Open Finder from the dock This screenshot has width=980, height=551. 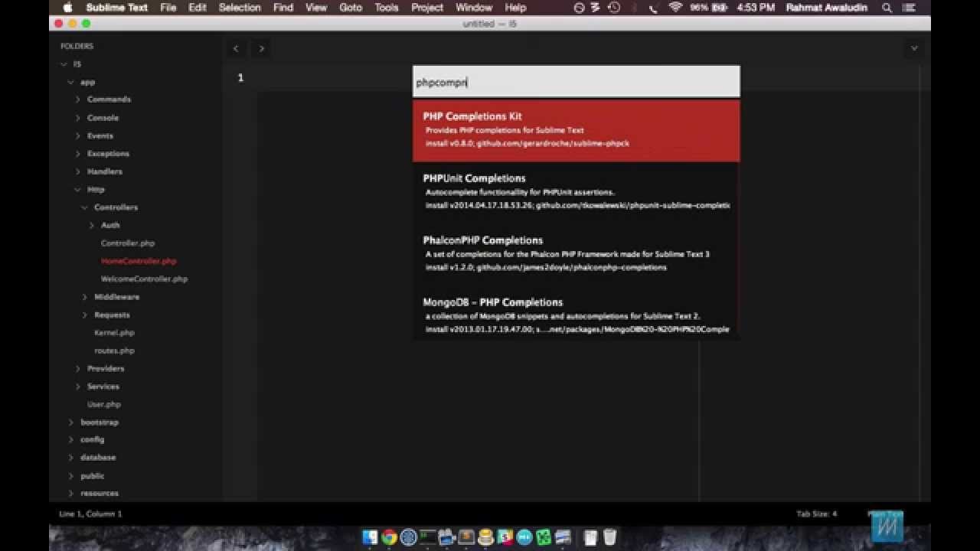(x=370, y=537)
